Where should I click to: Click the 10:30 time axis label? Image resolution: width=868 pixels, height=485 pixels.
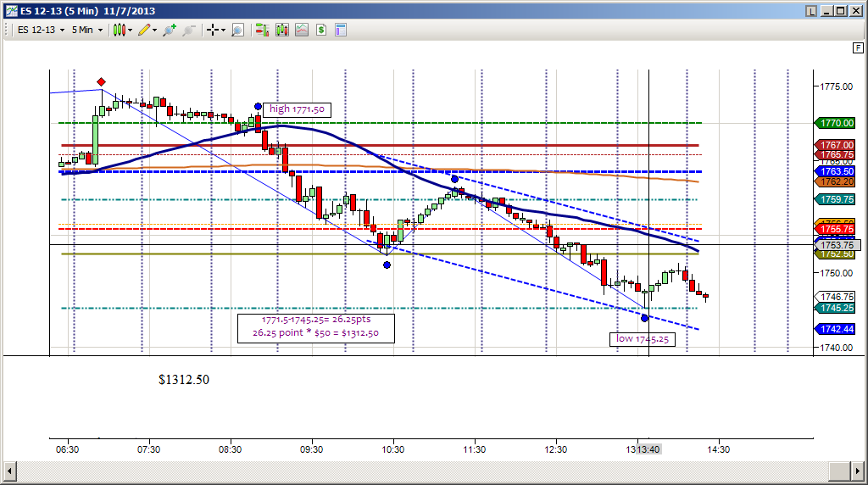click(x=392, y=449)
